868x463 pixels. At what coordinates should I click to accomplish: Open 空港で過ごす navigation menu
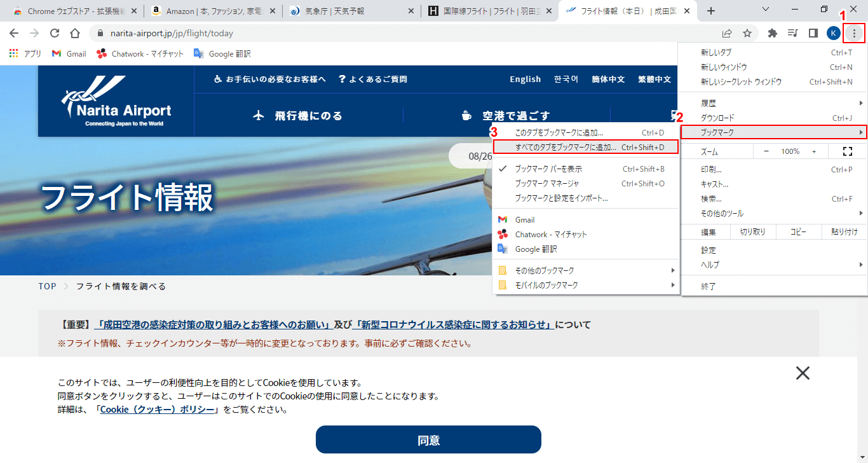pos(506,115)
